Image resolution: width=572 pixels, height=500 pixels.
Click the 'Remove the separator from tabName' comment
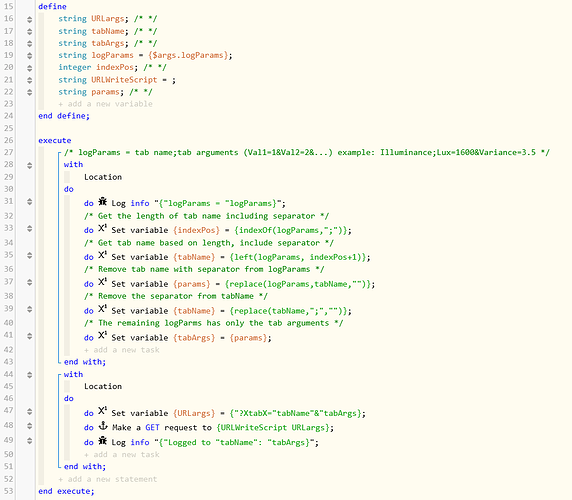pos(176,296)
